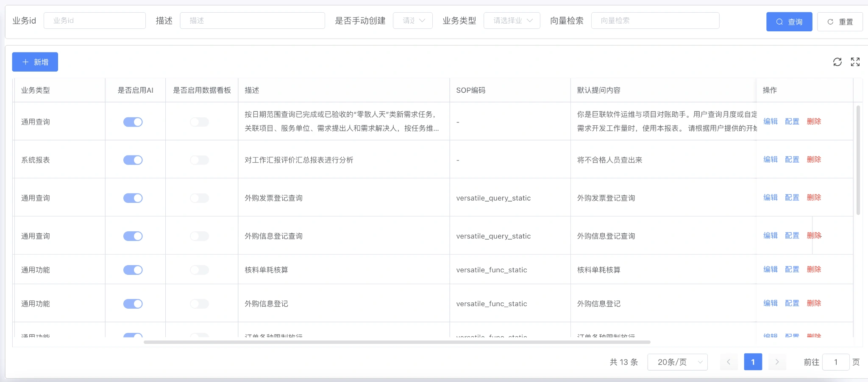
Task: Turn off AI toggle for 系统报表 row
Action: [x=133, y=160]
